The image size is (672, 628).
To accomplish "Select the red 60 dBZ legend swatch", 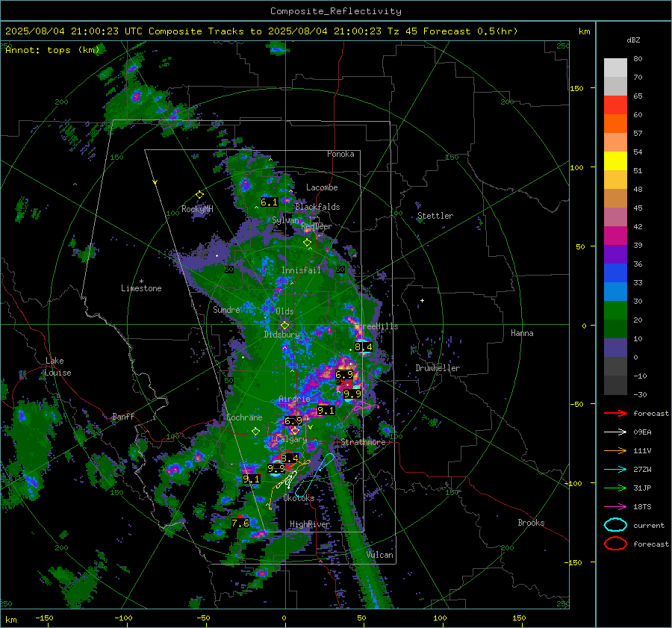I will click(x=615, y=105).
